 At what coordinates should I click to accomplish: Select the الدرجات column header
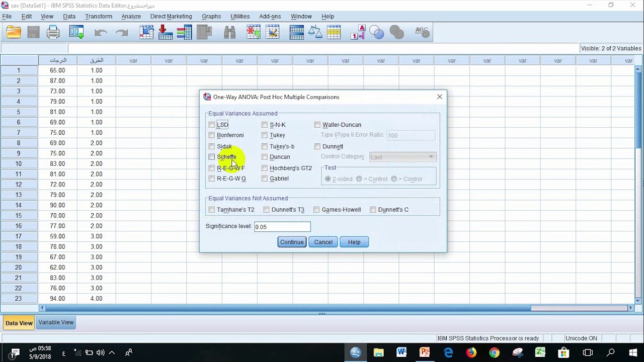coord(58,60)
